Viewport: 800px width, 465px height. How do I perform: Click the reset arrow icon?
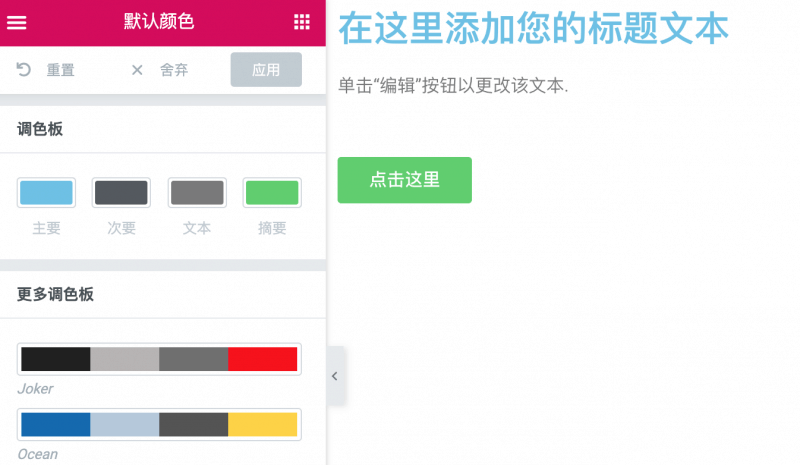pyautogui.click(x=24, y=70)
